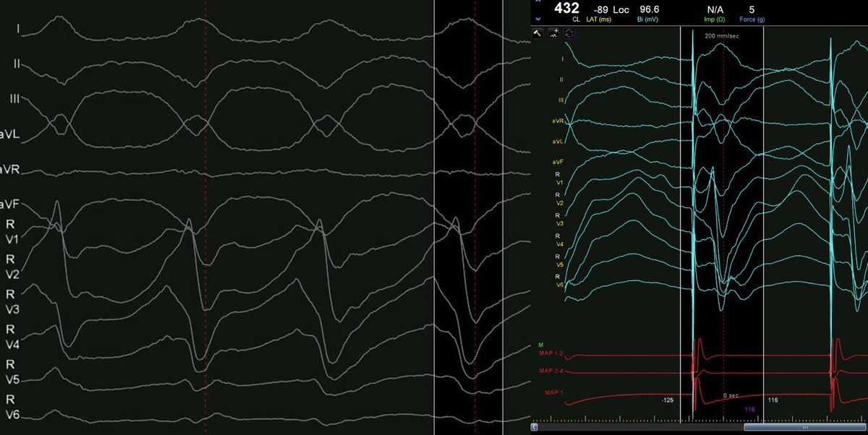The image size is (868, 435).
Task: Click the left arrow of the horizontal scrollbar
Action: click(535, 426)
